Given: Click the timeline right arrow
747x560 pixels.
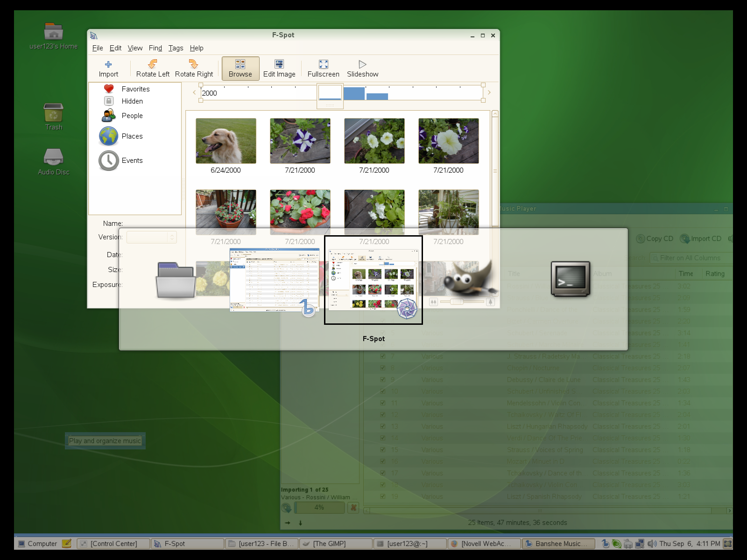Looking at the screenshot, I should pyautogui.click(x=489, y=92).
